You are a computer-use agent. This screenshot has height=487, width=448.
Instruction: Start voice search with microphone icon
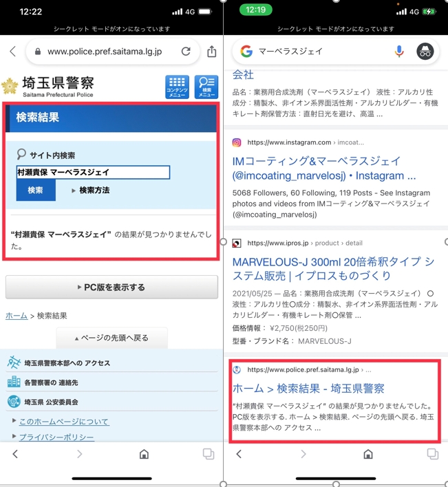[399, 52]
